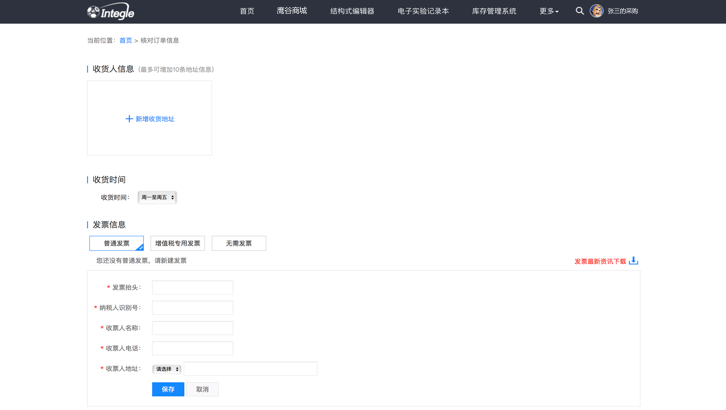The image size is (726, 410).
Task: Click the 保存 button
Action: [x=168, y=389]
